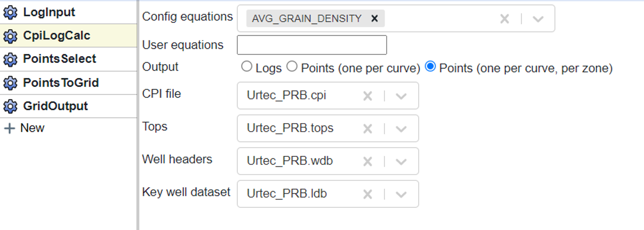The image size is (644, 230).
Task: Expand the Config equations dropdown
Action: 538,19
